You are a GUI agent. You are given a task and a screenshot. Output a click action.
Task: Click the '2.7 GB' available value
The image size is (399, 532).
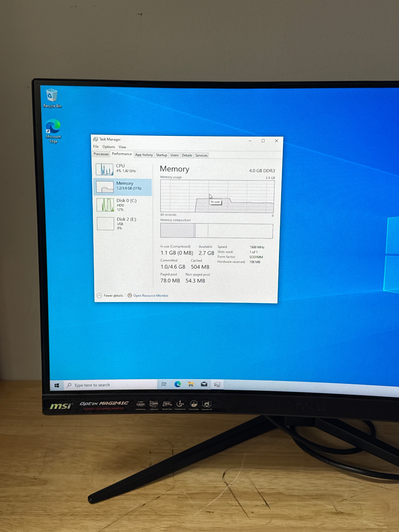tap(206, 253)
